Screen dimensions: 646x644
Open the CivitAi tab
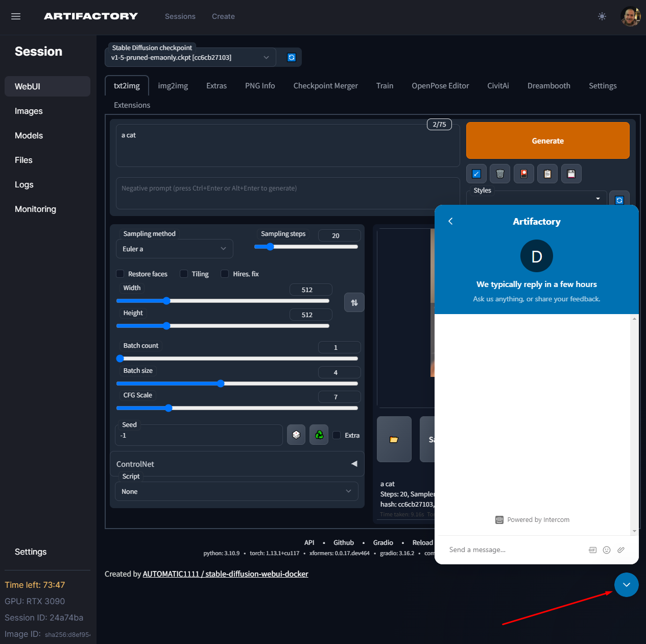[498, 86]
